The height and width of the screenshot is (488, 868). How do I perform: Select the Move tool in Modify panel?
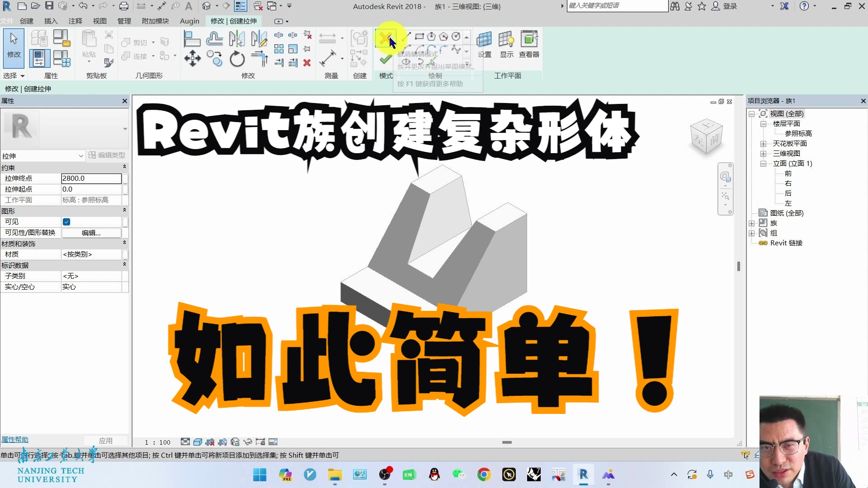coord(193,59)
